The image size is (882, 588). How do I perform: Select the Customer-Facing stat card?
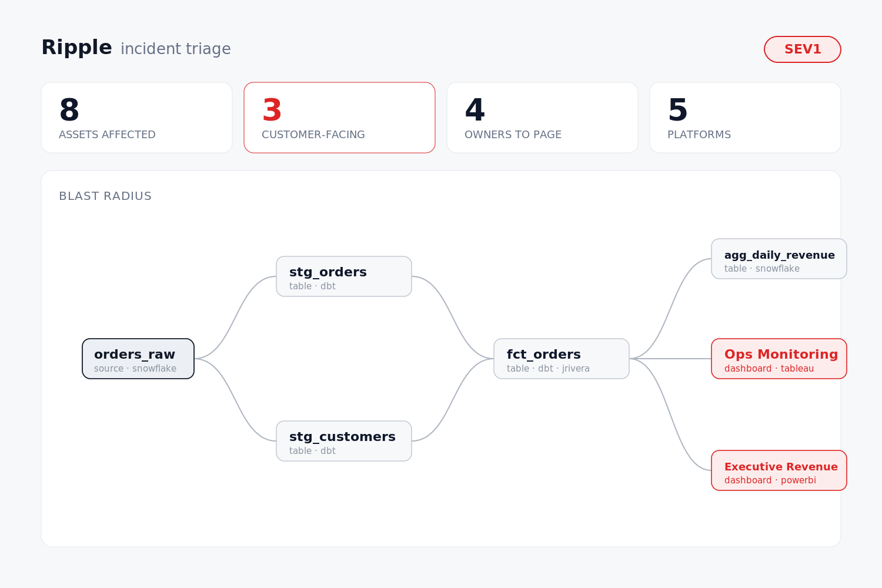click(340, 118)
